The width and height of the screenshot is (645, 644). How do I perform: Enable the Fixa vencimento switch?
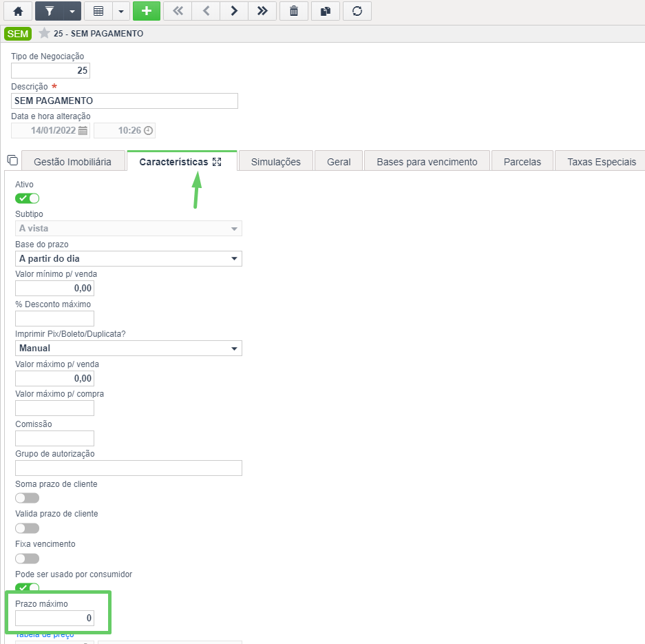27,559
